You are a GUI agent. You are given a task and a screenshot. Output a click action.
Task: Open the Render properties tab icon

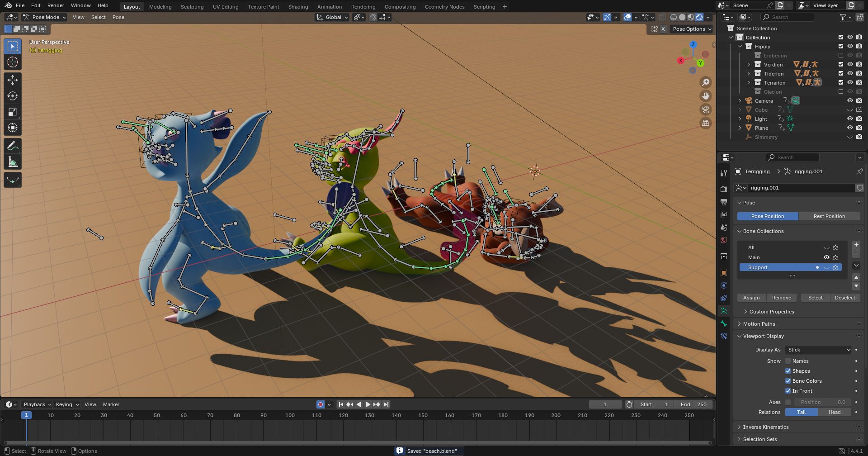pos(724,189)
